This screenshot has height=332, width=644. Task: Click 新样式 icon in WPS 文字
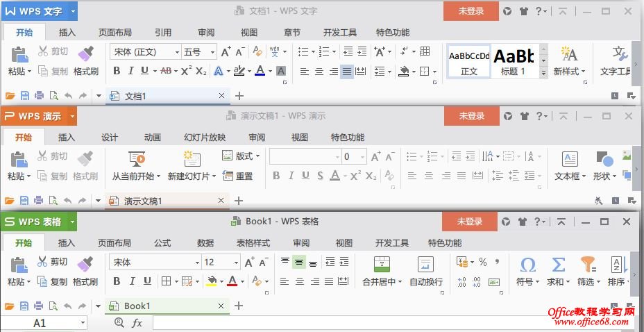pyautogui.click(x=569, y=53)
